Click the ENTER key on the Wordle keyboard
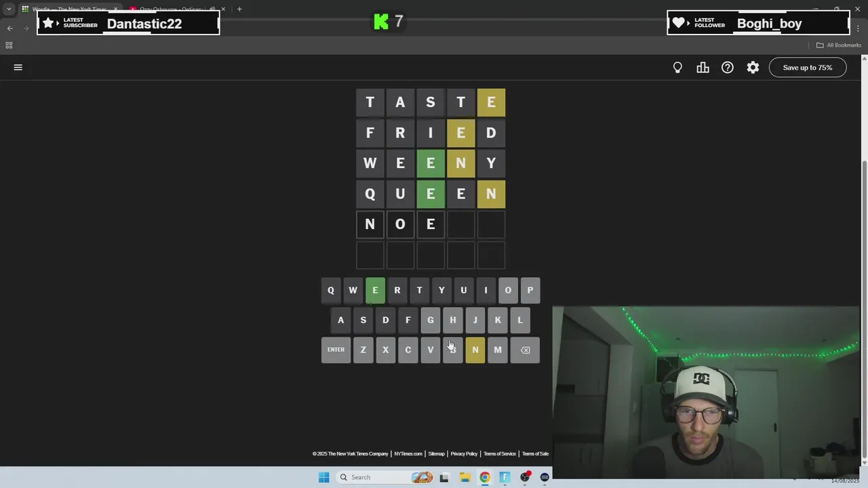Screen dimensions: 868x488 click(336, 350)
